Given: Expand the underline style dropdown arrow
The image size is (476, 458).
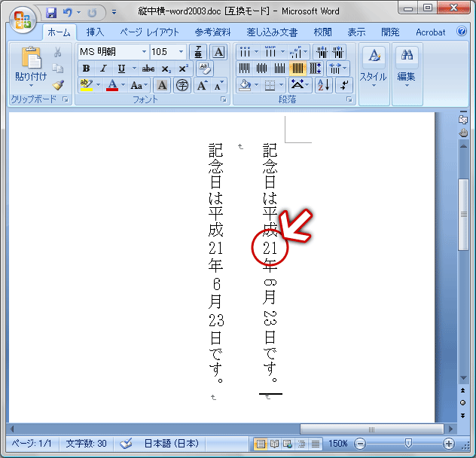Looking at the screenshot, I should coord(134,69).
